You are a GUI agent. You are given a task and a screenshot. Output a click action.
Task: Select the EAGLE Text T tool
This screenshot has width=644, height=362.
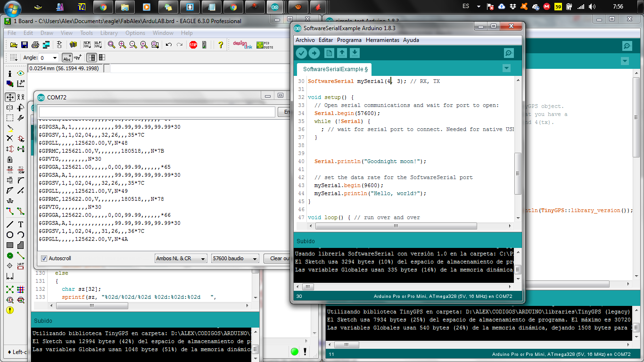pyautogui.click(x=20, y=224)
